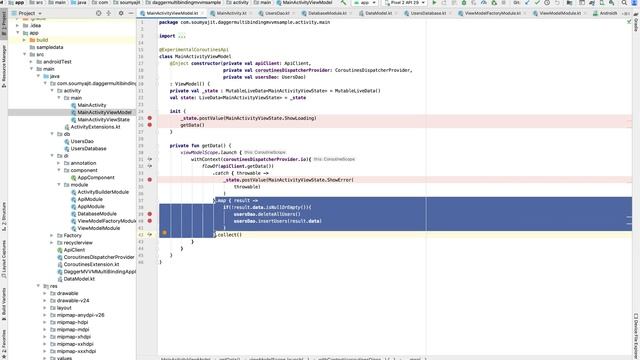Collapse the module package
640x360 pixels.
pos(59,184)
